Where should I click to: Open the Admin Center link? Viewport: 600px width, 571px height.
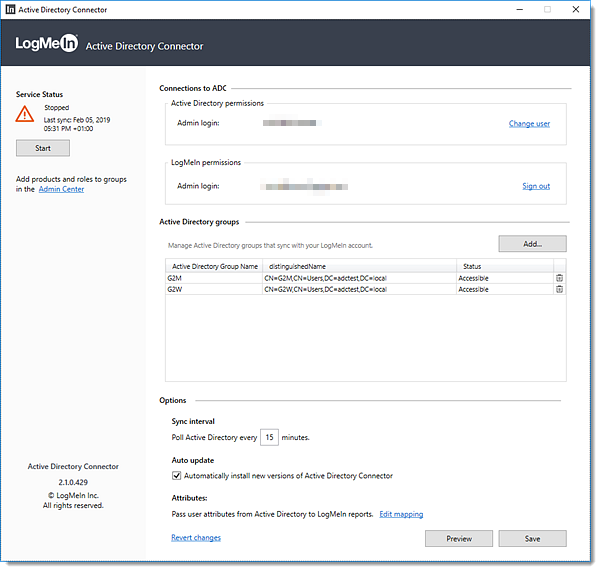[61, 189]
